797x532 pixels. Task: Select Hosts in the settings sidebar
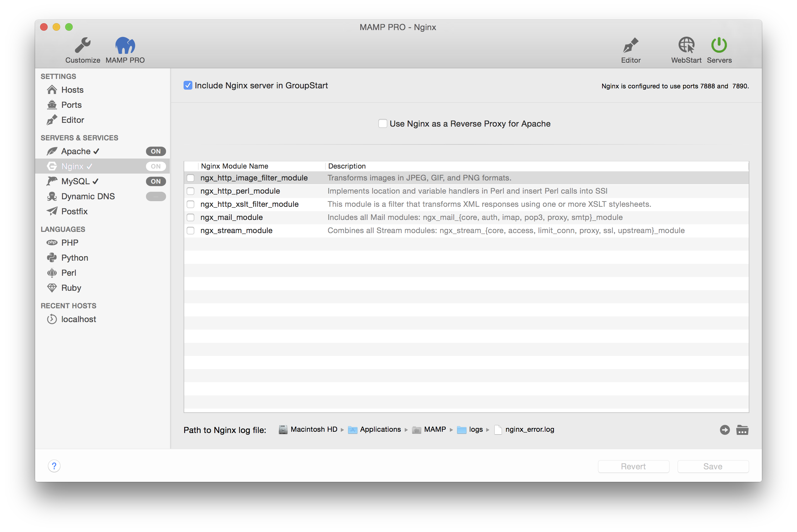[x=72, y=90]
